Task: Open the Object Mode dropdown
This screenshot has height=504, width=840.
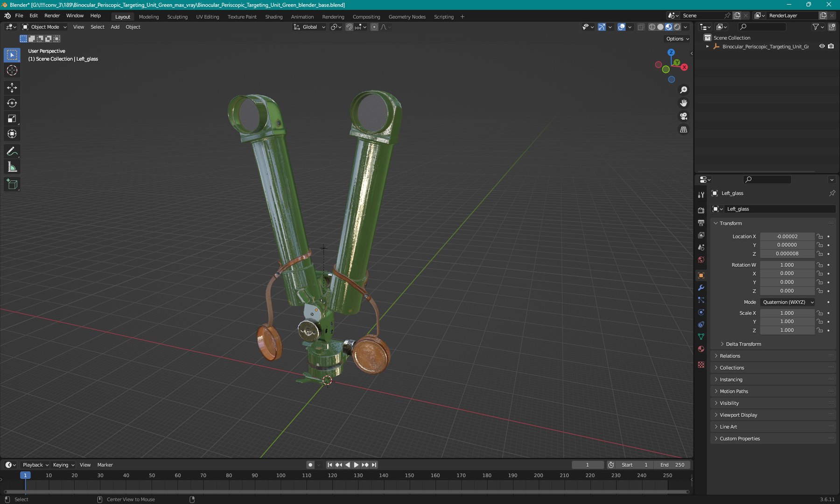Action: pyautogui.click(x=45, y=27)
